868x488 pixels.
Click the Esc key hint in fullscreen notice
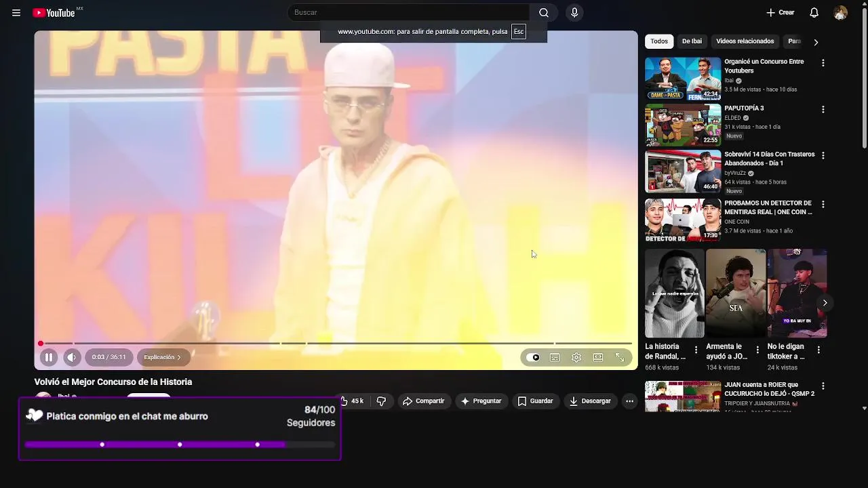(519, 32)
